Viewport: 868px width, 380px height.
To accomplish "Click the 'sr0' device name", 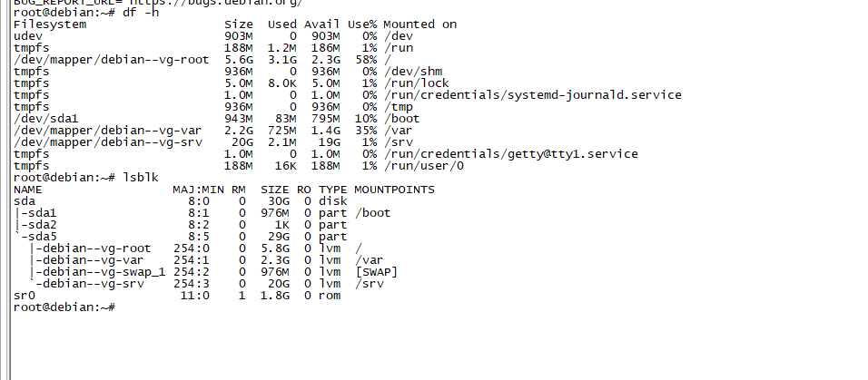I will click(25, 296).
